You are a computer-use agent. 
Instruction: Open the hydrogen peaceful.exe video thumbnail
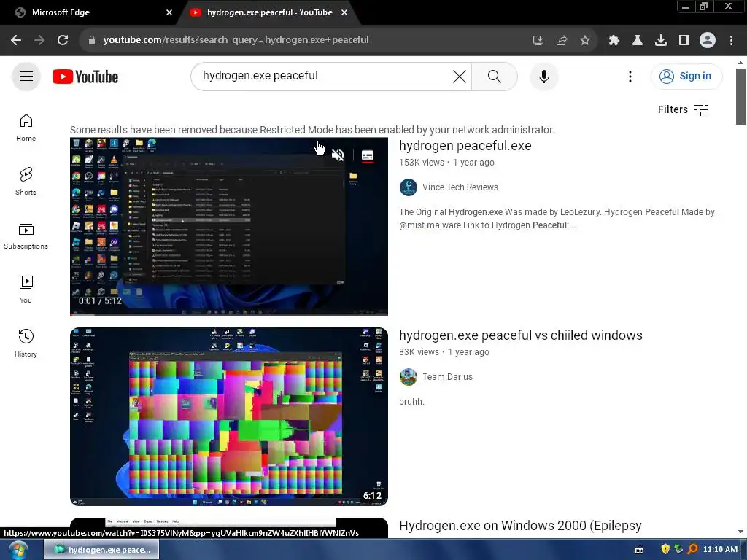point(229,227)
